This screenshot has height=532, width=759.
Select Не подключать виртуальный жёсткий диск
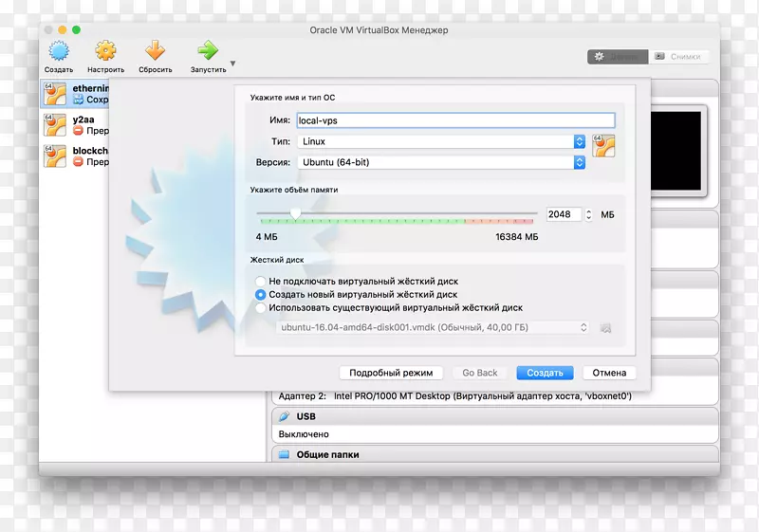click(357, 281)
